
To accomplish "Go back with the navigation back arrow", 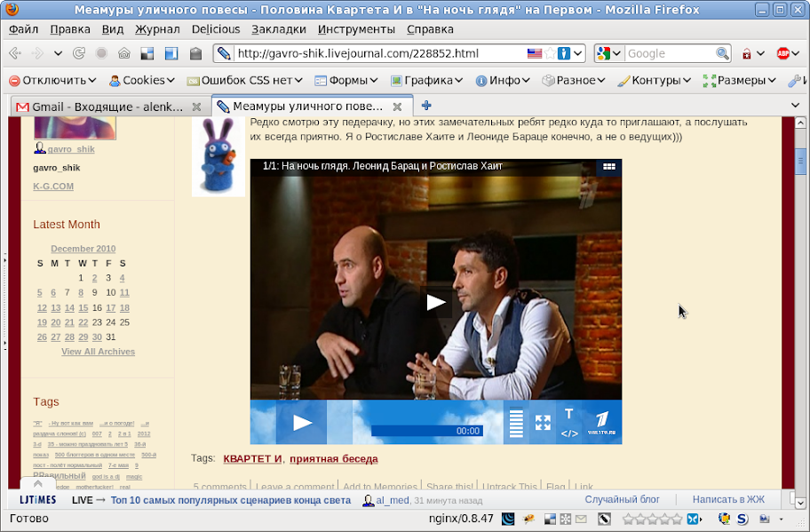I will [15, 53].
